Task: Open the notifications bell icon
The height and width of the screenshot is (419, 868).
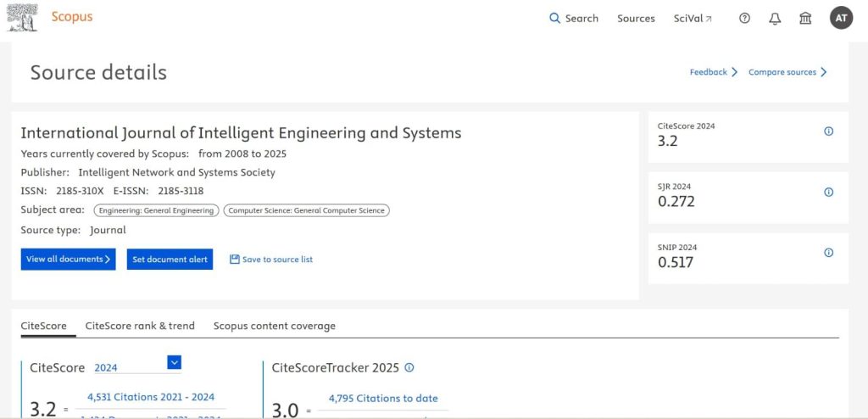Action: [x=775, y=19]
